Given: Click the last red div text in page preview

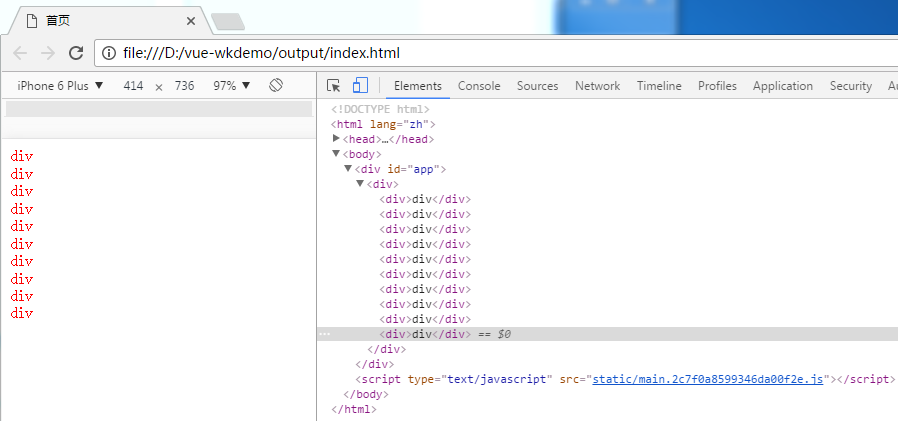Looking at the screenshot, I should click(x=22, y=313).
